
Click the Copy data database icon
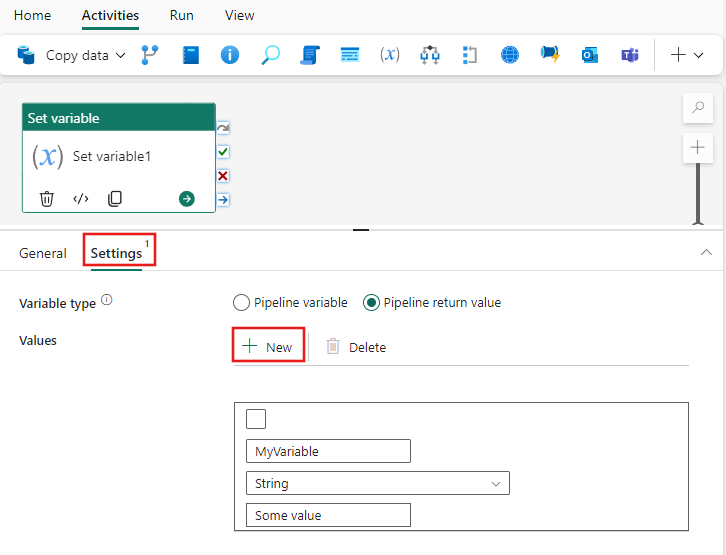(x=26, y=55)
